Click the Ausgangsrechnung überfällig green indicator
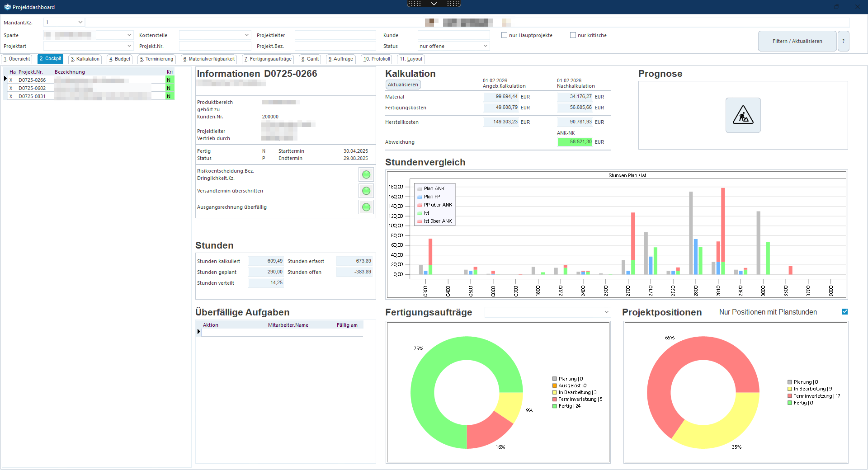Screen dimensions: 868x470 pyautogui.click(x=366, y=207)
